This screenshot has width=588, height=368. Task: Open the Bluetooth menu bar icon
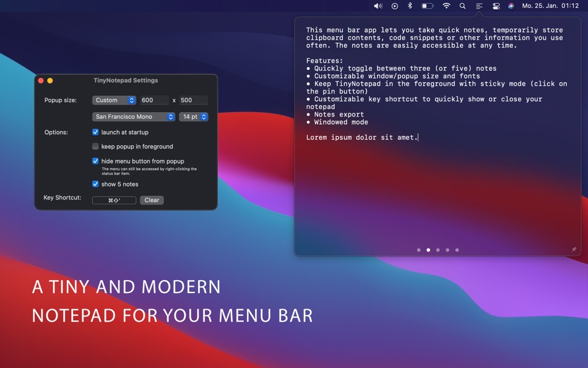[x=410, y=6]
